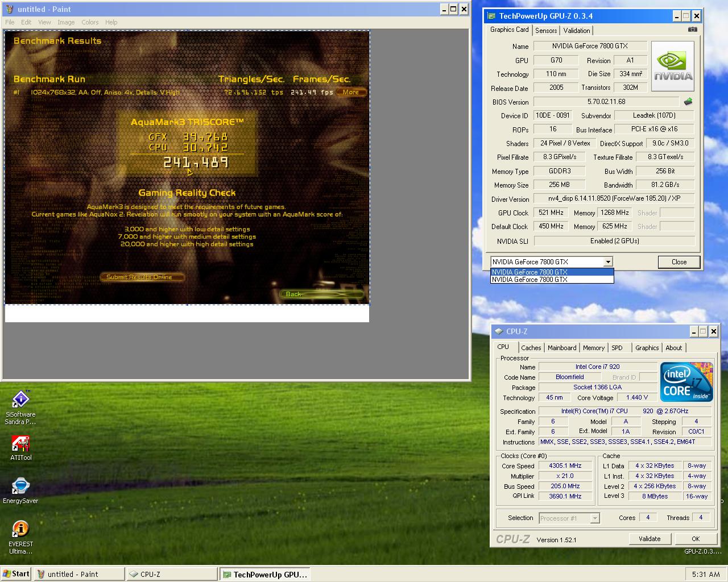Screen dimensions: 728x582
Task: Click the QPI Link value 3690.1 MHz
Action: click(565, 496)
